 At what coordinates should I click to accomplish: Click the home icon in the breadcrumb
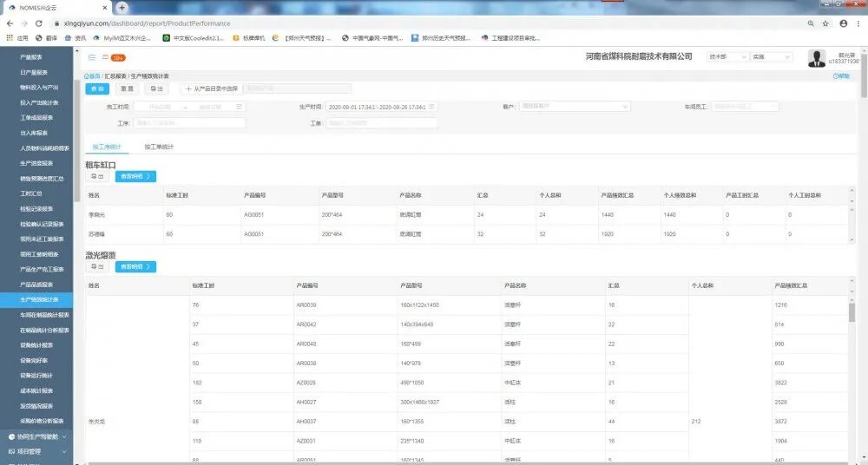86,75
